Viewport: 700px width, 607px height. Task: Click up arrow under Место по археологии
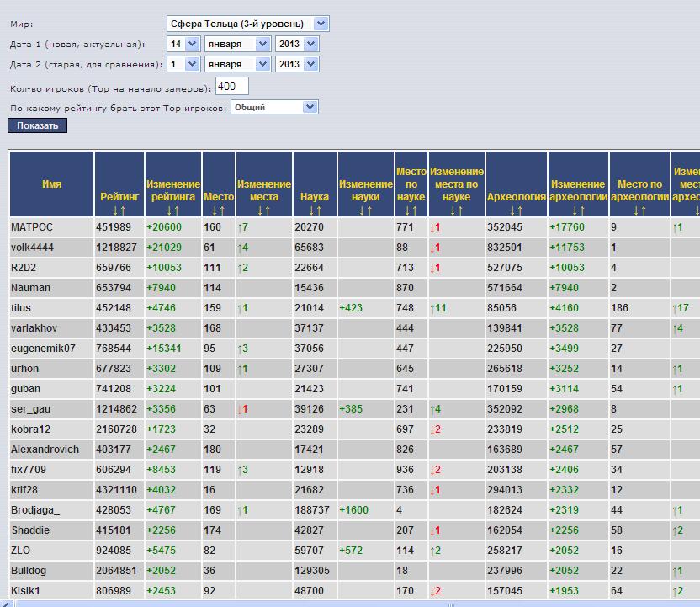pos(644,210)
